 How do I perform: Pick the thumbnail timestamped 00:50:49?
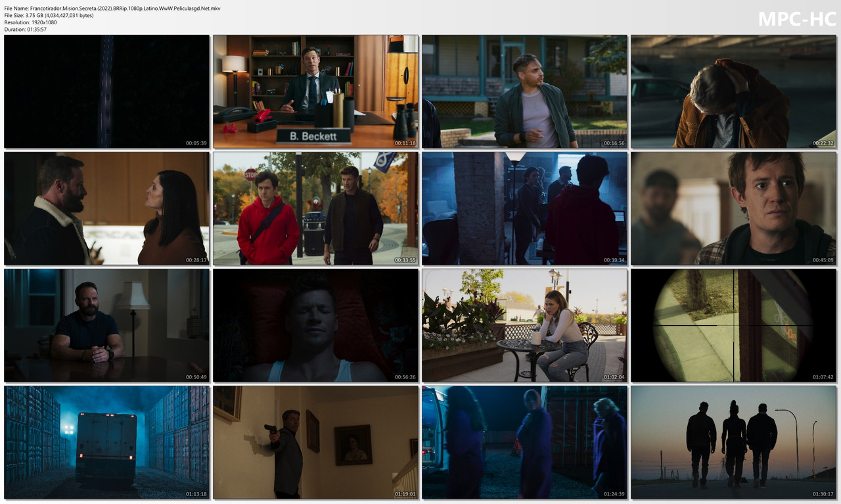[x=107, y=325]
